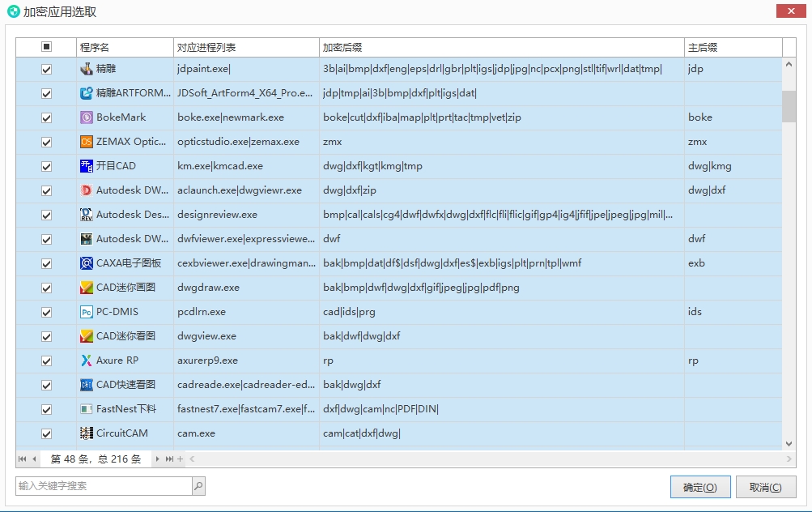Click the Autodesk DWG TrueView red icon
Screen dimensions: 812x512
pyautogui.click(x=87, y=190)
